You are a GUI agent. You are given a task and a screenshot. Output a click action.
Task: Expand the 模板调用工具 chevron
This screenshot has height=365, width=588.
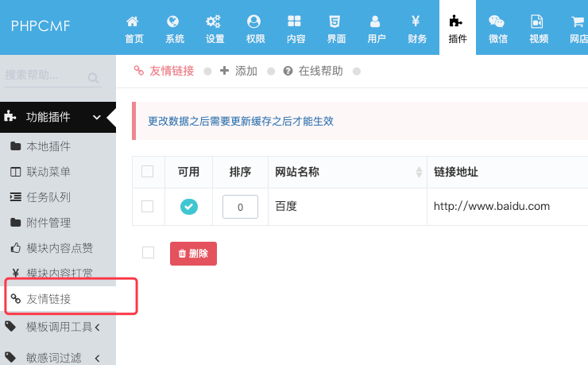click(98, 328)
